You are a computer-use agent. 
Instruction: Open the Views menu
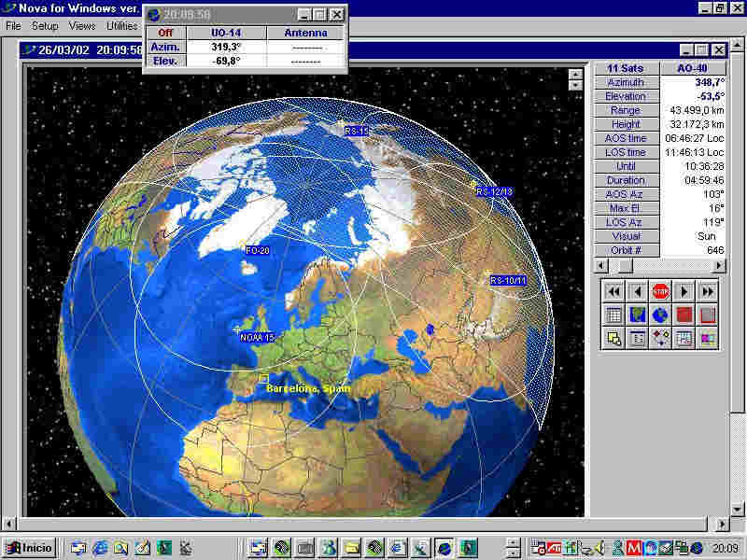pos(82,26)
